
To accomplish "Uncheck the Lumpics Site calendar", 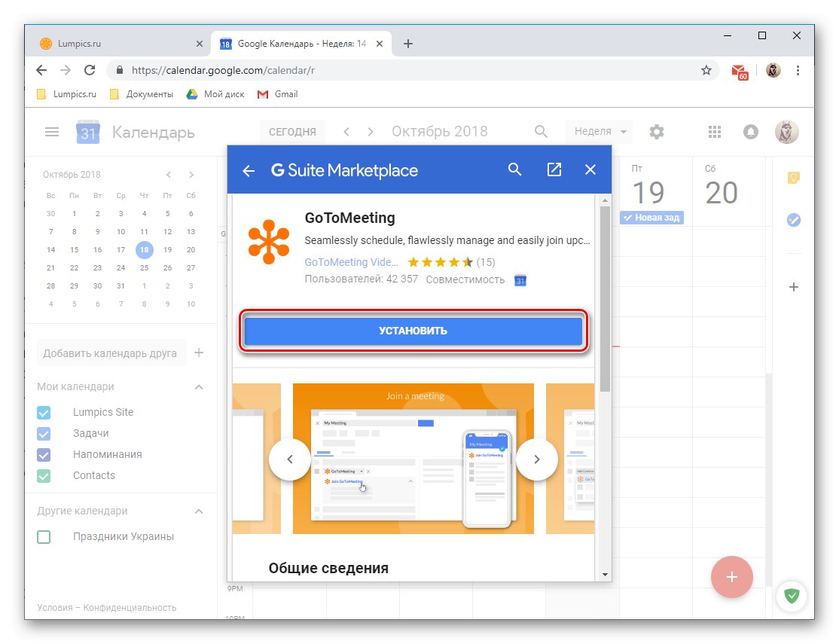I will point(43,412).
